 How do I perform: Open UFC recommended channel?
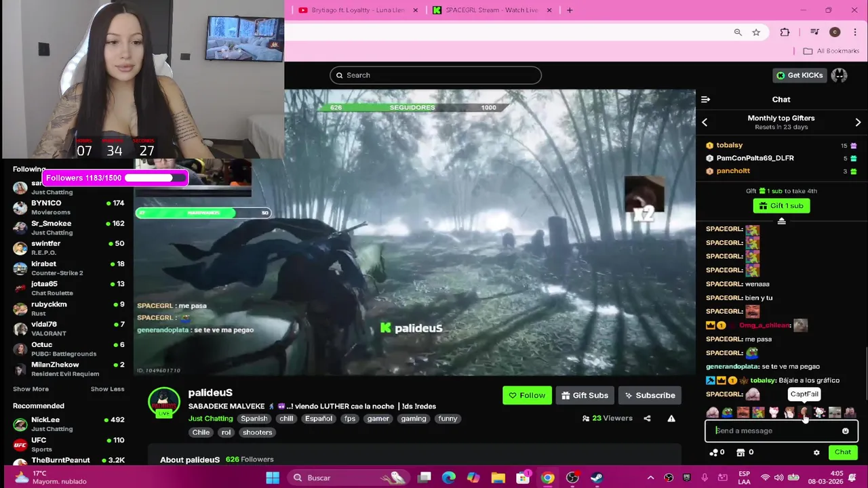point(68,445)
